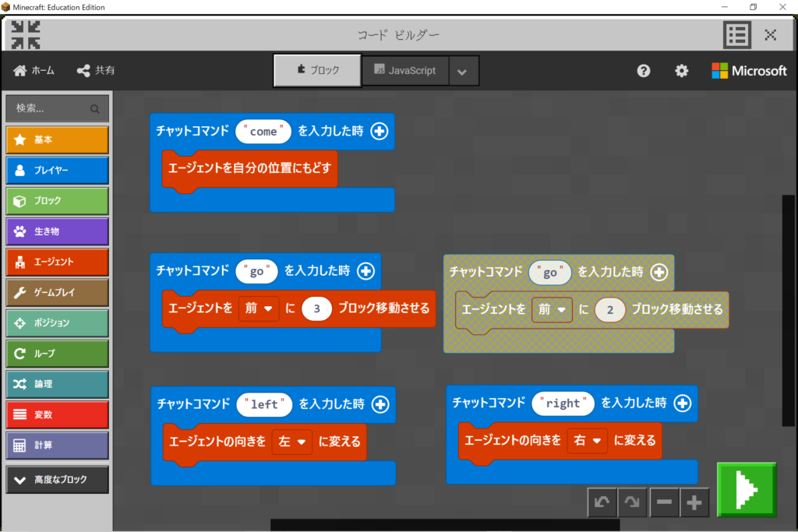Expand the 高度なブロック category
Screen dimensions: 798x532
click(x=57, y=480)
